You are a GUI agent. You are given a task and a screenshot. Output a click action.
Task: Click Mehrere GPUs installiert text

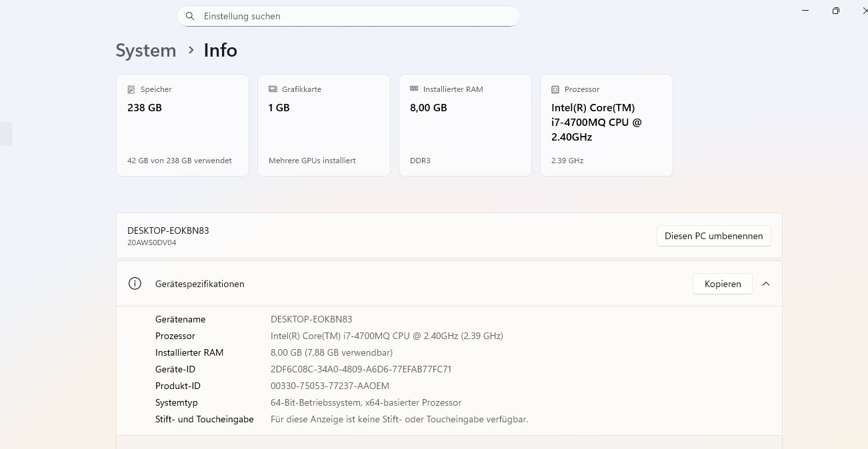click(312, 161)
